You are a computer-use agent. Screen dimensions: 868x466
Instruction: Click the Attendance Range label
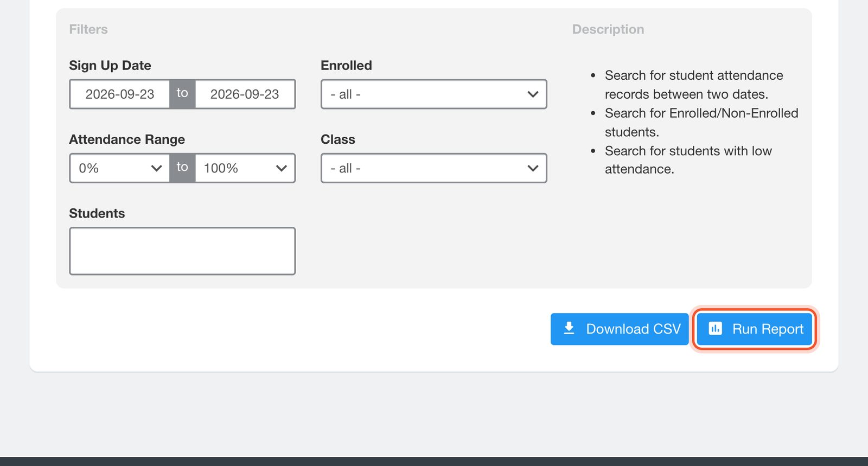click(127, 139)
